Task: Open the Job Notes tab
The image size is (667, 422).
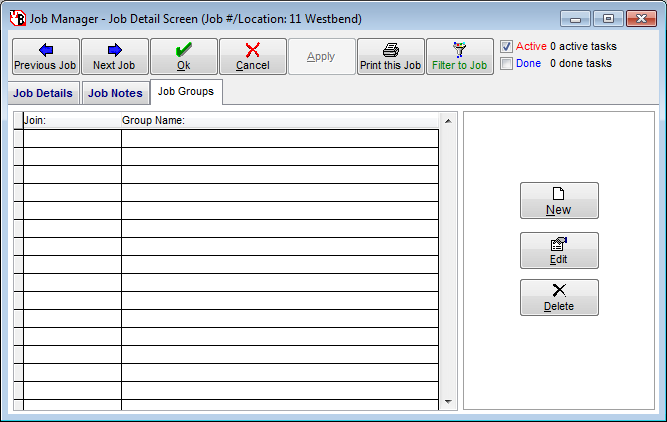Action: click(115, 93)
